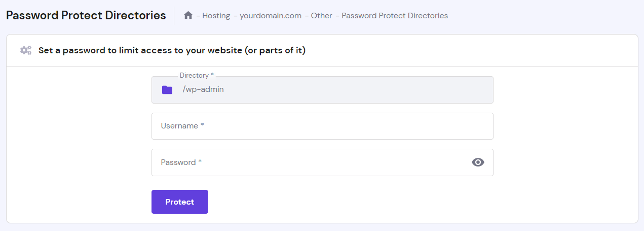
Task: Click the red asterisk next to Directory
Action: [x=212, y=75]
